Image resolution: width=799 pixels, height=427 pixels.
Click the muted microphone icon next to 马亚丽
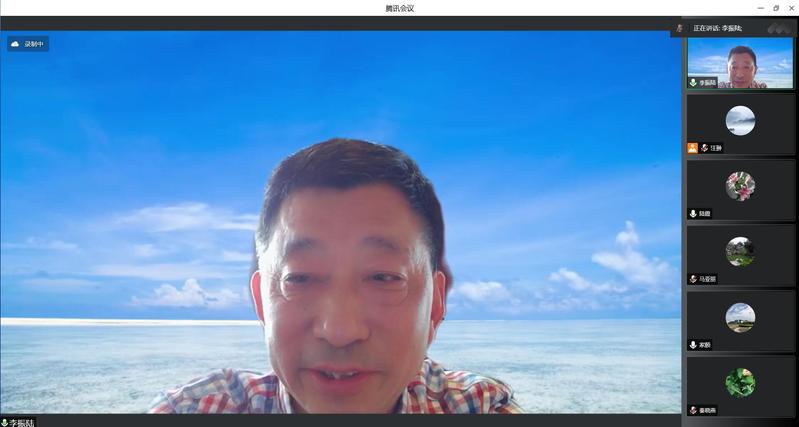(693, 279)
